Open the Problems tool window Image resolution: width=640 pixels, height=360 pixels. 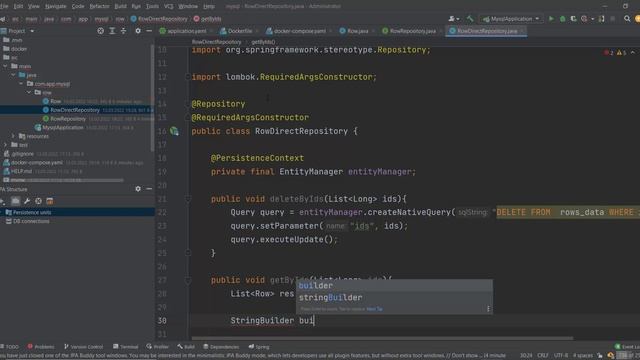pos(41,347)
